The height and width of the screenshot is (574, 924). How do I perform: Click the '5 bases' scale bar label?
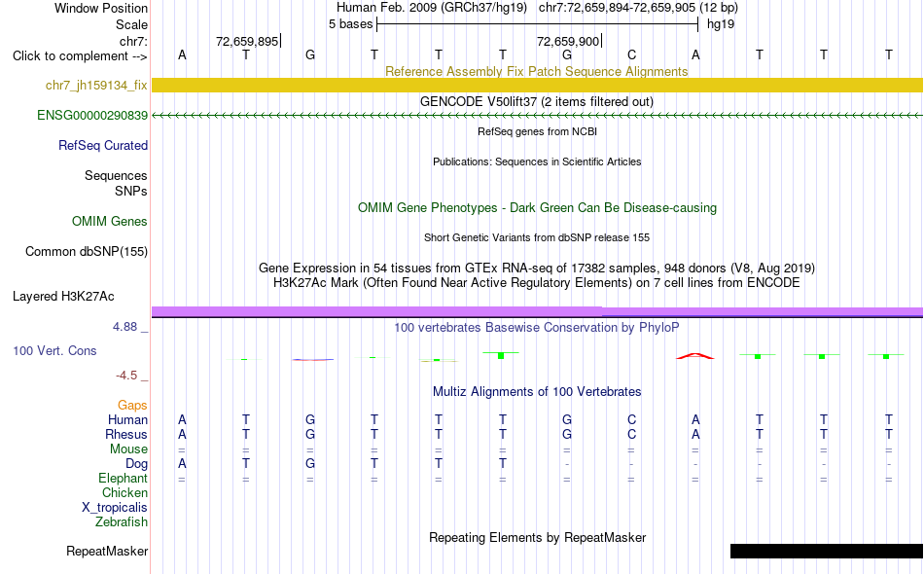(350, 24)
